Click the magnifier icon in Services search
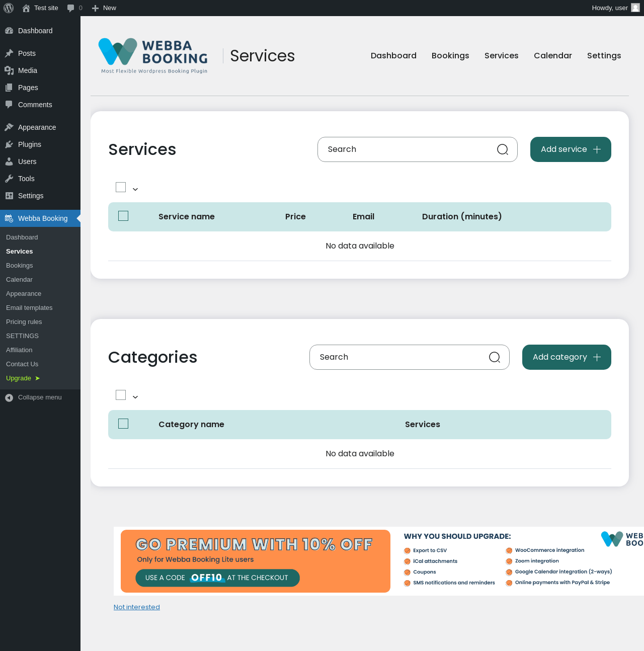 click(503, 149)
